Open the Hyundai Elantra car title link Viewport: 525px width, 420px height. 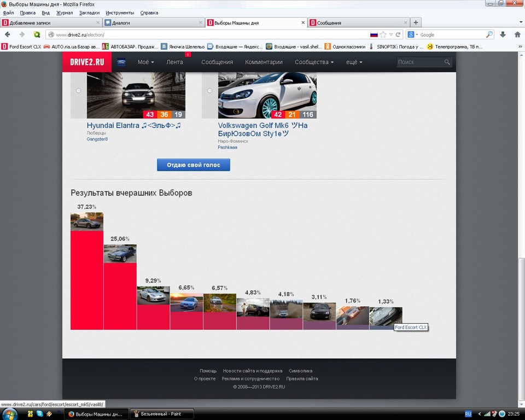133,125
